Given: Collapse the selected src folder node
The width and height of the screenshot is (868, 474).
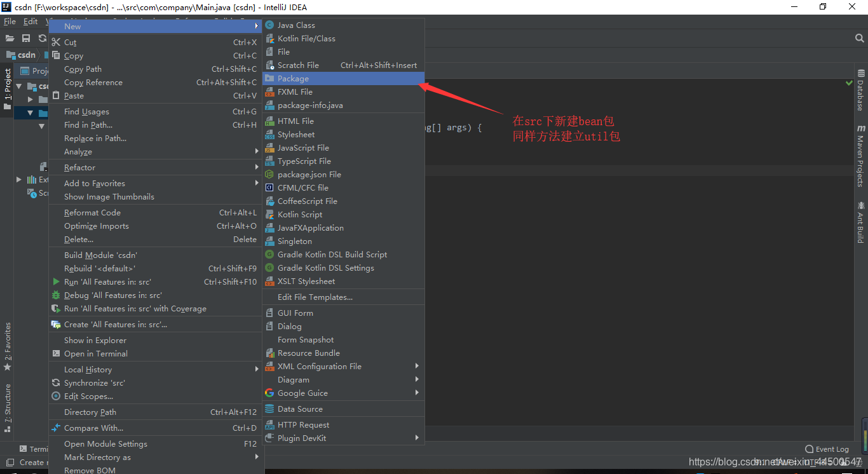Looking at the screenshot, I should pyautogui.click(x=31, y=113).
